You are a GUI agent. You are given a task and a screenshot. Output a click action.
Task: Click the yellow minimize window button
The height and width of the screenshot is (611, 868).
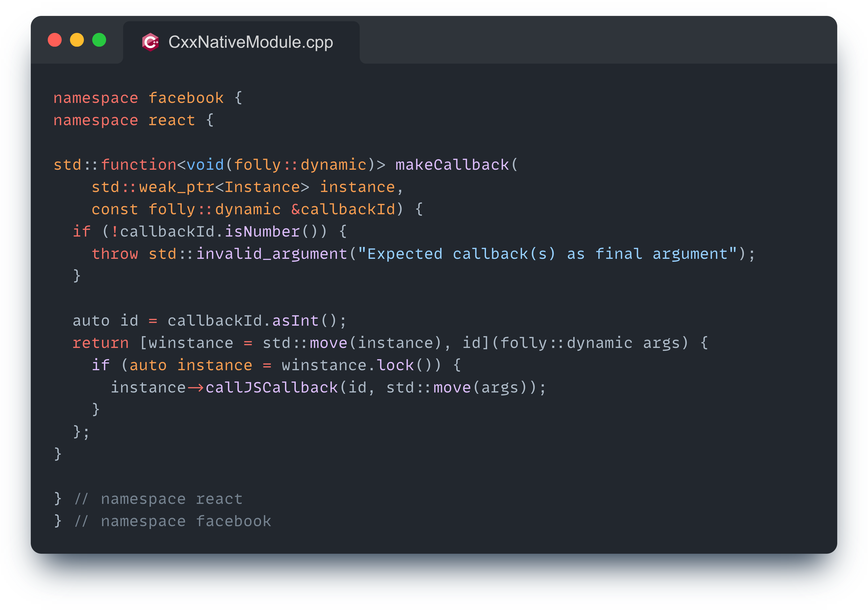pyautogui.click(x=77, y=40)
